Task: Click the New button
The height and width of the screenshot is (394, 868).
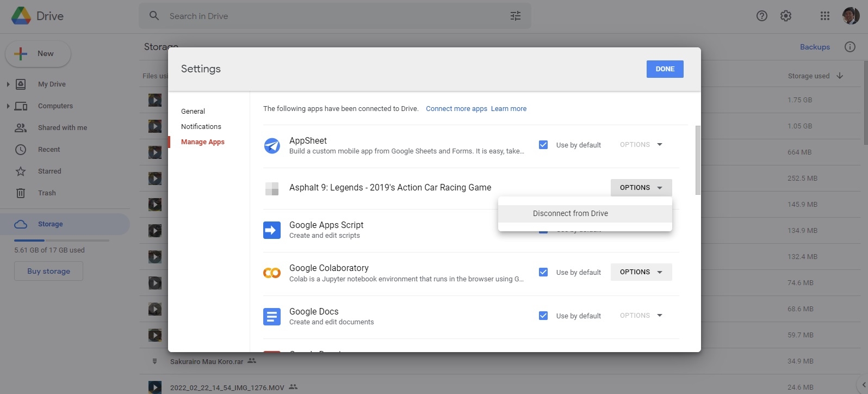Action: 38,54
